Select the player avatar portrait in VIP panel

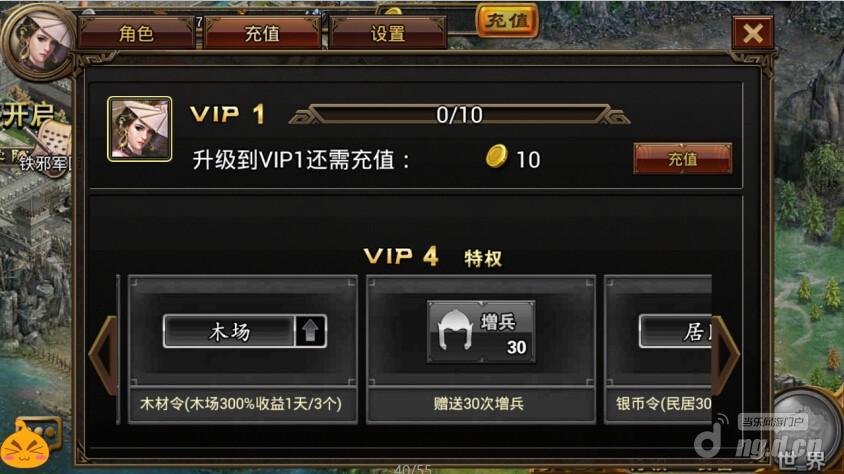(139, 129)
